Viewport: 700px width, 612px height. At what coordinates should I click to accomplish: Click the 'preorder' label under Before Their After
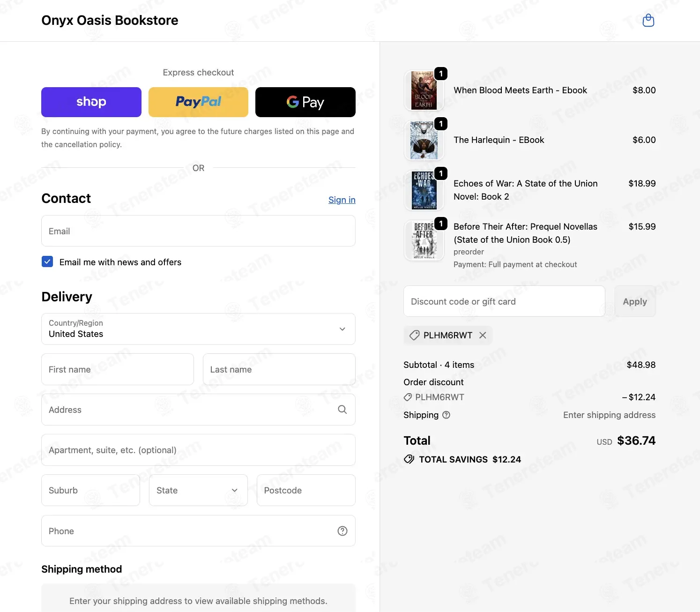(469, 252)
